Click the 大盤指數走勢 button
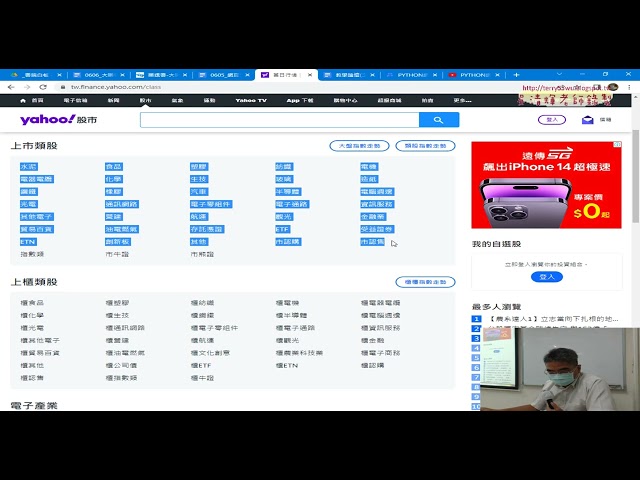Viewport: 640px width, 480px height. [x=359, y=146]
